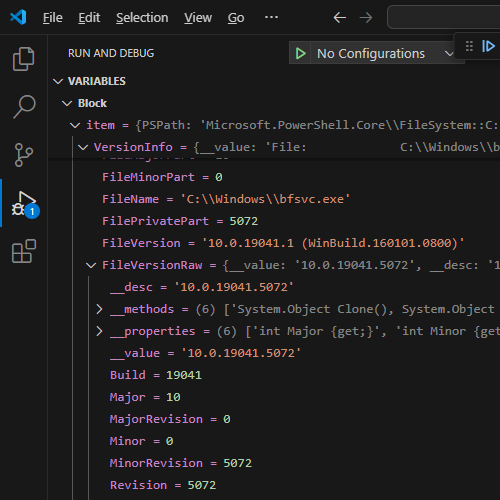Select the FileVersion variable row

coord(274,243)
